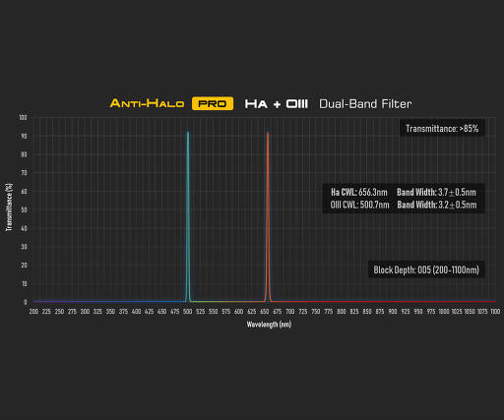Click the 100 value on transmittance axis
This screenshot has height=420, width=504.
(23, 117)
